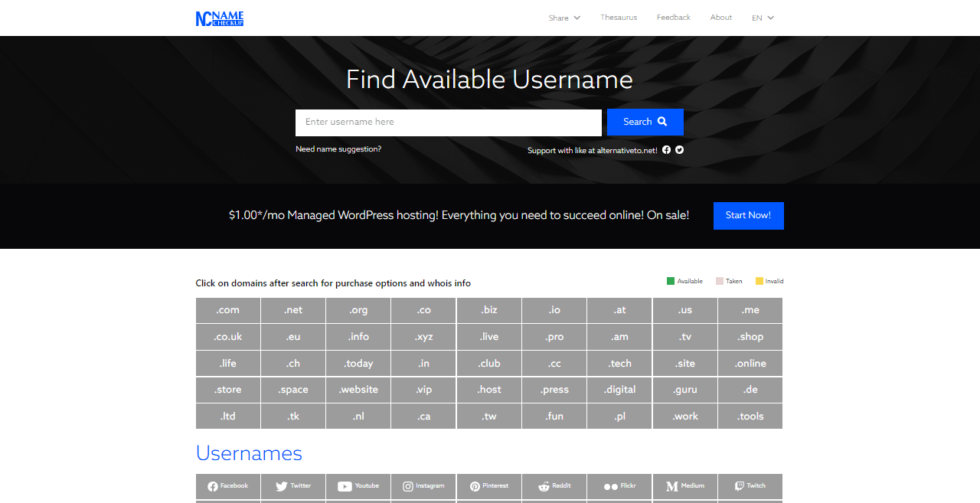Open the Thesaurus menu item

coord(619,18)
